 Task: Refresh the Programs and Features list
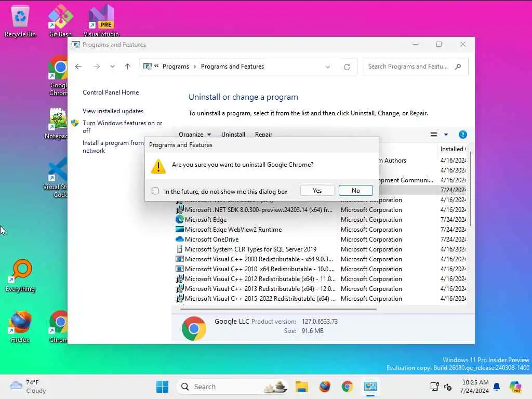[347, 67]
